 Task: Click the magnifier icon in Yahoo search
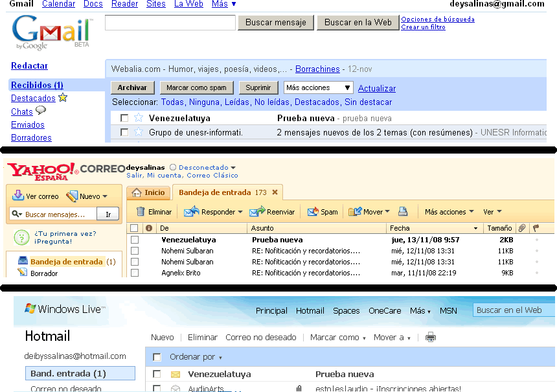pos(16,214)
